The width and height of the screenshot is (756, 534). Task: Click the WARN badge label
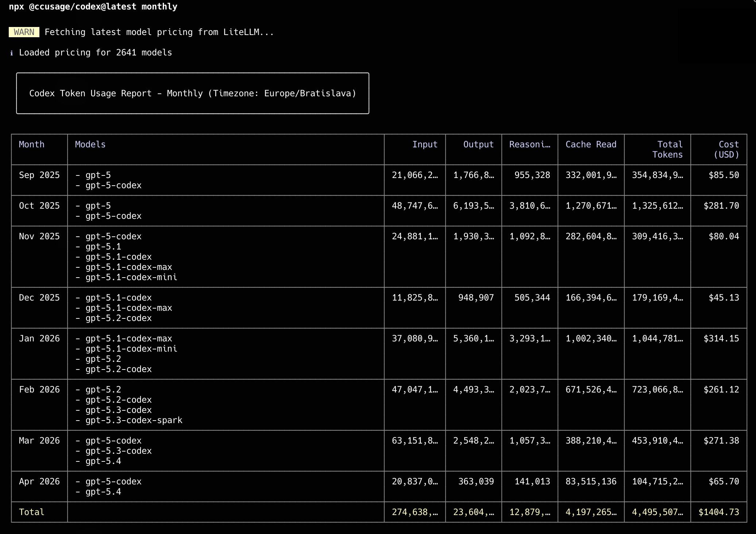point(23,32)
